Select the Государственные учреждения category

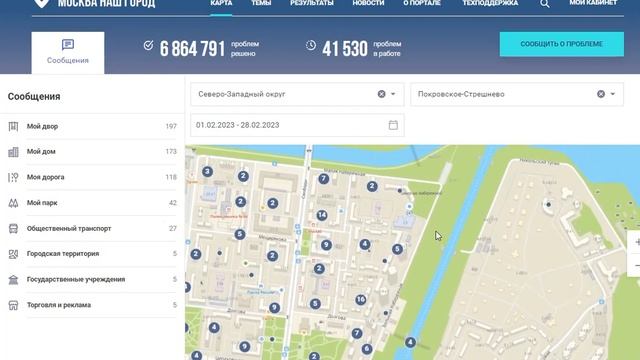[92, 280]
